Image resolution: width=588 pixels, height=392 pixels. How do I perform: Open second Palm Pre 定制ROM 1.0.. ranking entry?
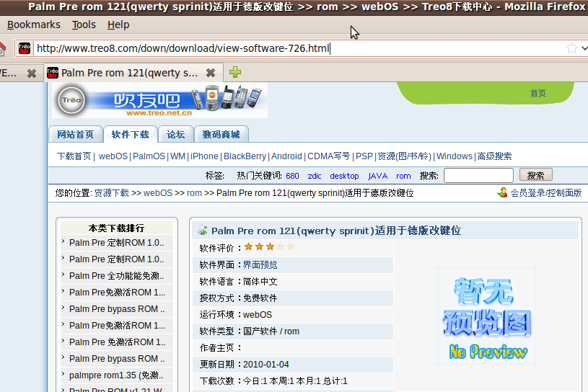click(x=117, y=259)
